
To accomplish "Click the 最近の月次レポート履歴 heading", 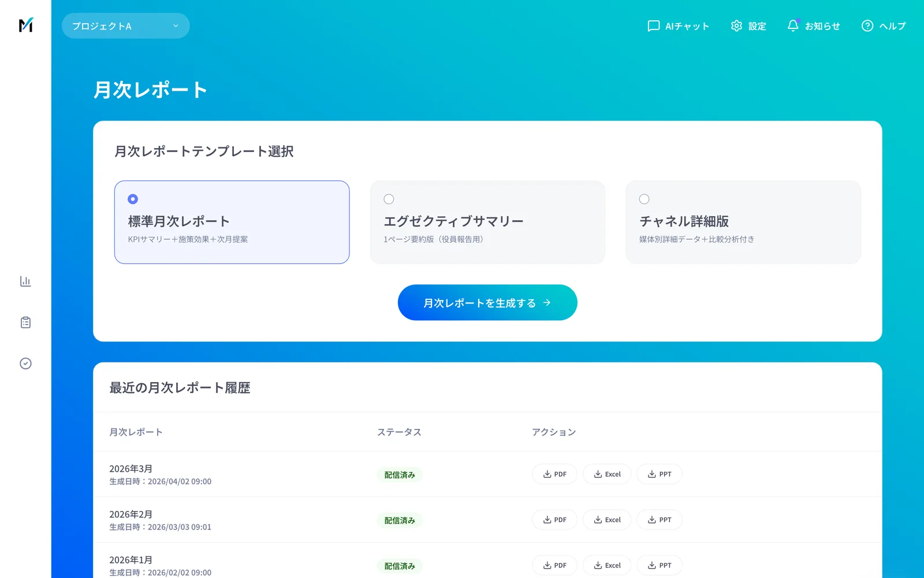I will pyautogui.click(x=180, y=388).
